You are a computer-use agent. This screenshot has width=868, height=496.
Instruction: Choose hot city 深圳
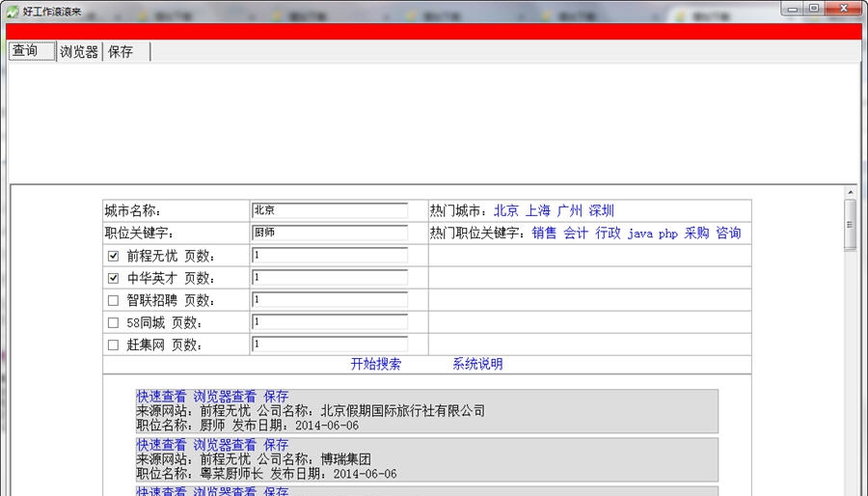click(601, 210)
